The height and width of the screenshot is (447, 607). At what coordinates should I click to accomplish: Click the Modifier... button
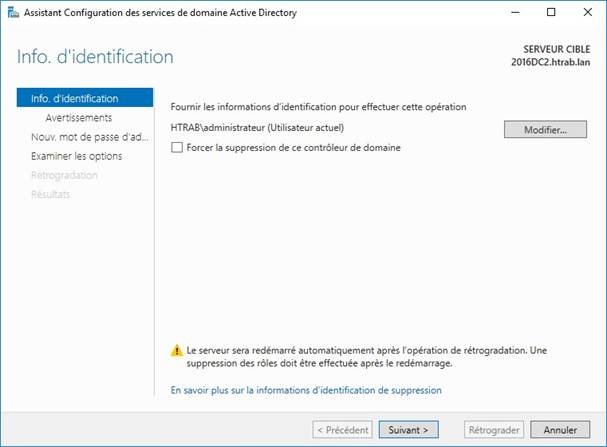545,130
